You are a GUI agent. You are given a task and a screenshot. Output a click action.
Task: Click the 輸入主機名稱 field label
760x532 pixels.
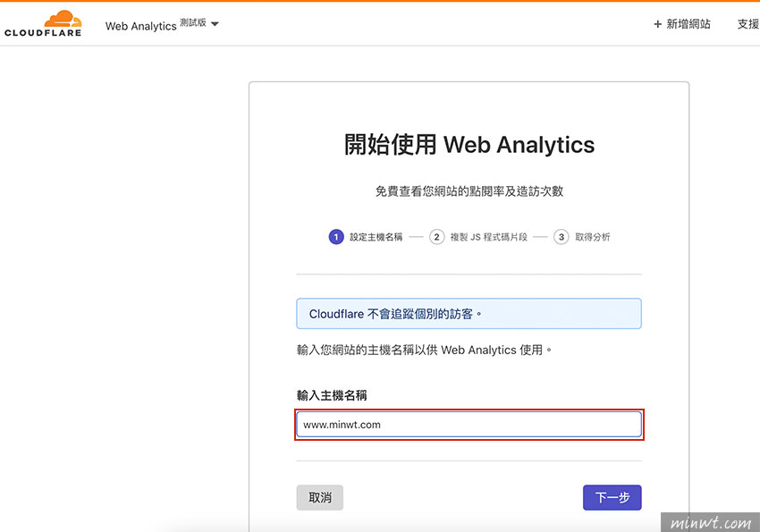[x=332, y=395]
